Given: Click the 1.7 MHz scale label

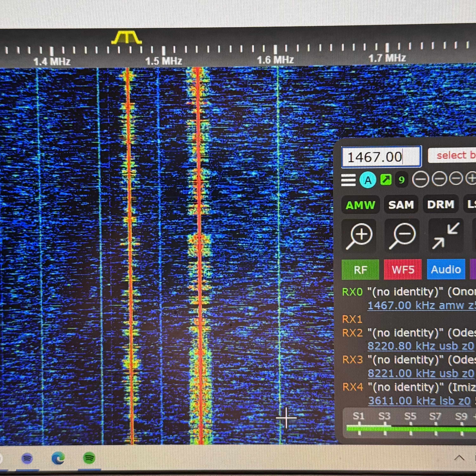Looking at the screenshot, I should 387,58.
